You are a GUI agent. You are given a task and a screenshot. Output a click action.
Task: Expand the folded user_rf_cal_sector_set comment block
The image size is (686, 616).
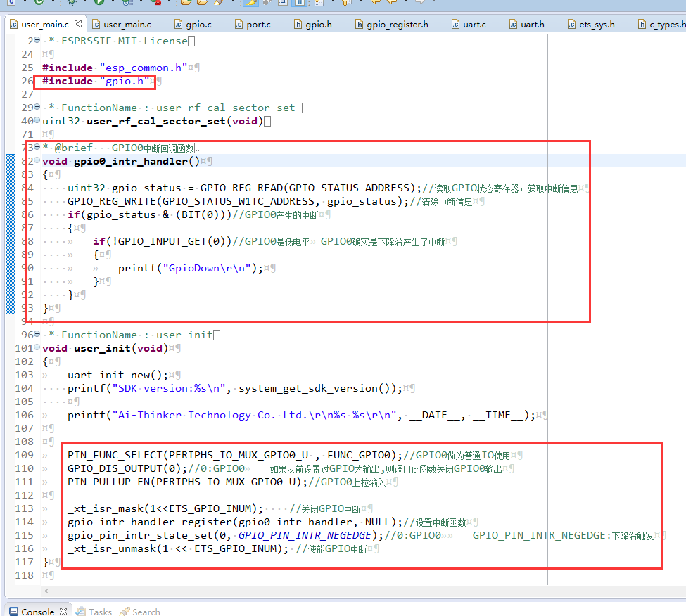click(37, 107)
